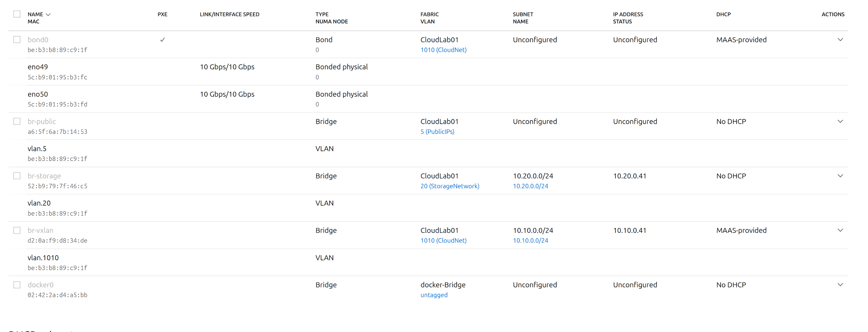The height and width of the screenshot is (332, 868).
Task: Open br-storage actions dropdown
Action: click(840, 176)
